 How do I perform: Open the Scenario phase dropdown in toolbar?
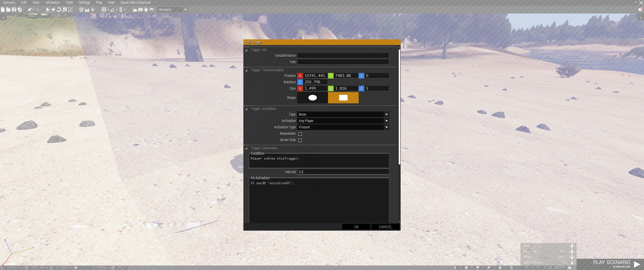(x=172, y=10)
